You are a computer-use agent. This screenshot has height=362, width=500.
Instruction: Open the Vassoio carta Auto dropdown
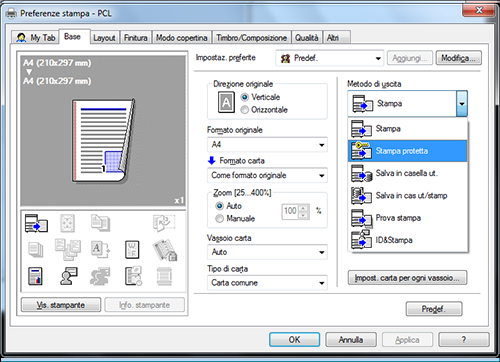coord(267,252)
